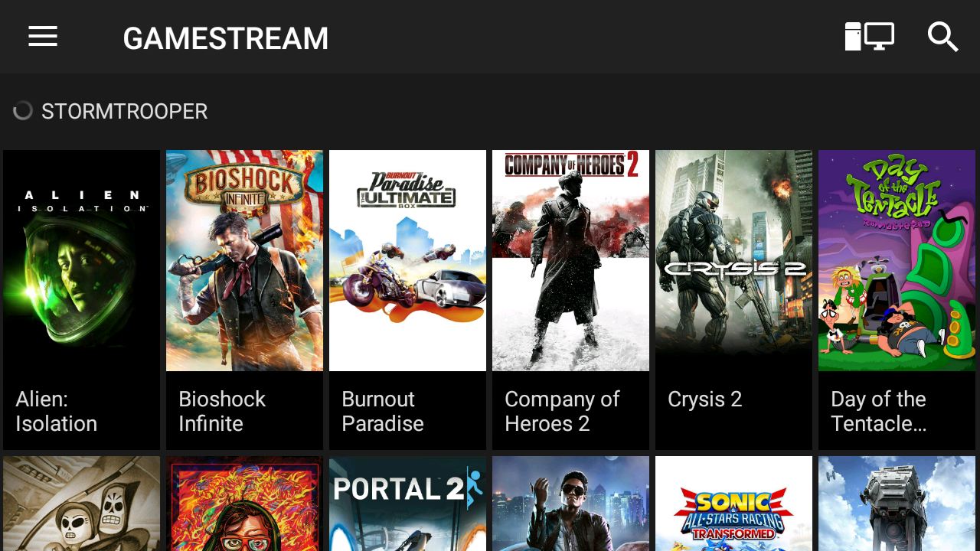Tap the search magnifier icon
The width and height of the screenshot is (980, 551).
[942, 37]
